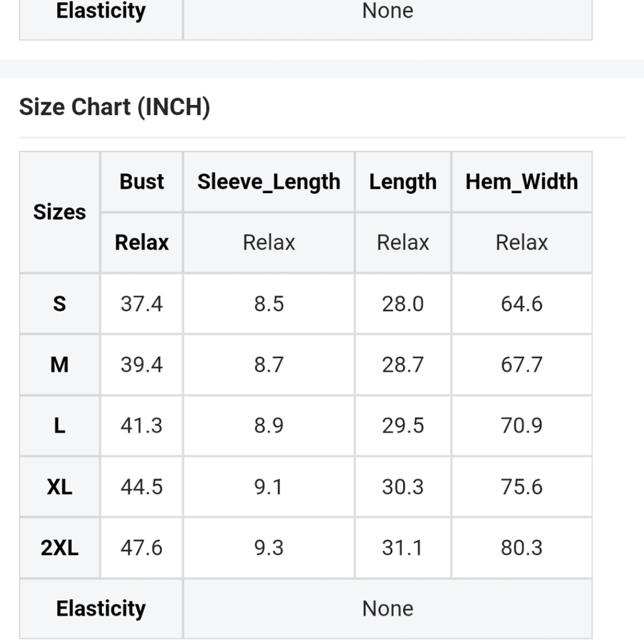This screenshot has width=644, height=644.
Task: Click the sleeve length value 8.7
Action: pyautogui.click(x=269, y=365)
